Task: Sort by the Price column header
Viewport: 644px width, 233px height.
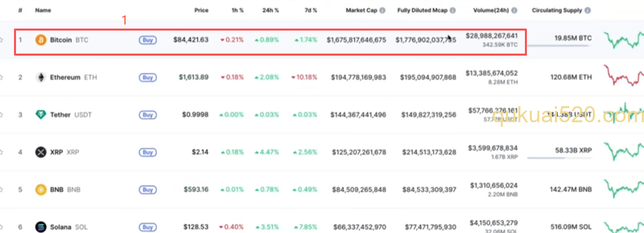Action: (201, 10)
